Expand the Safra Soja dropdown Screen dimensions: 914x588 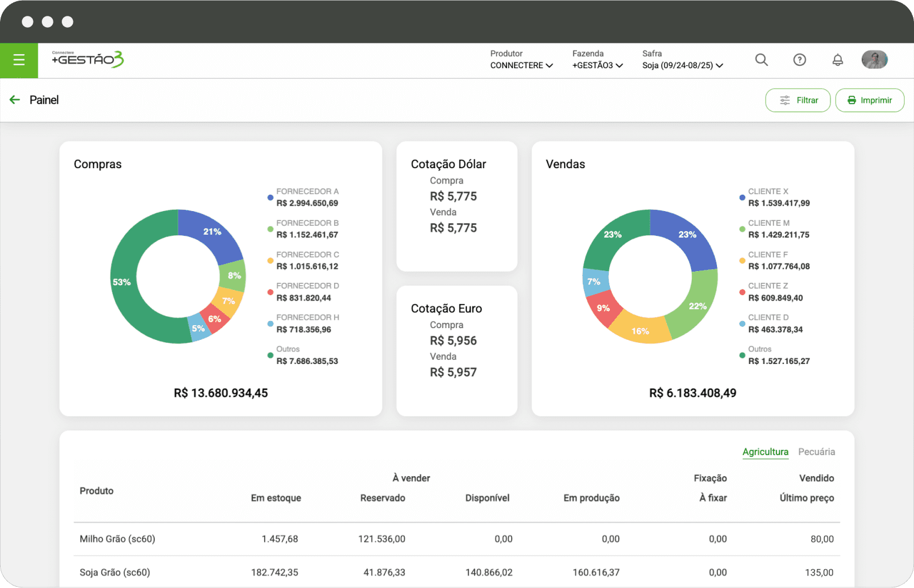(x=682, y=65)
